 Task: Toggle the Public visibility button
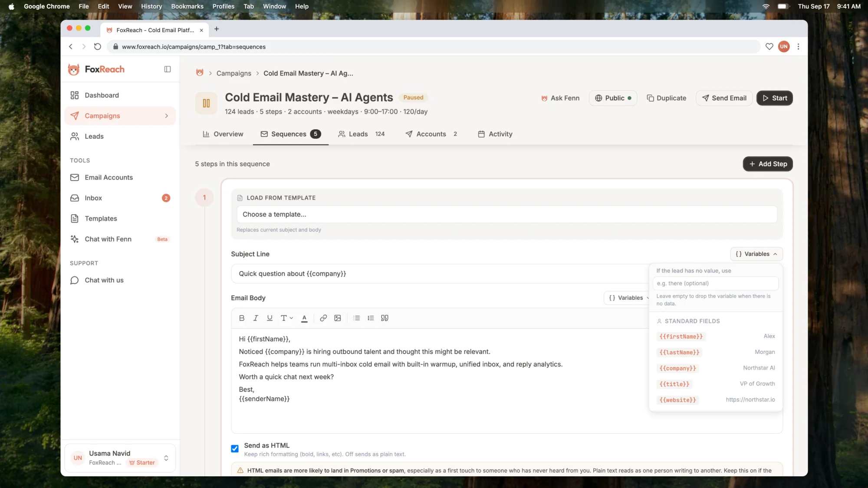click(x=613, y=98)
